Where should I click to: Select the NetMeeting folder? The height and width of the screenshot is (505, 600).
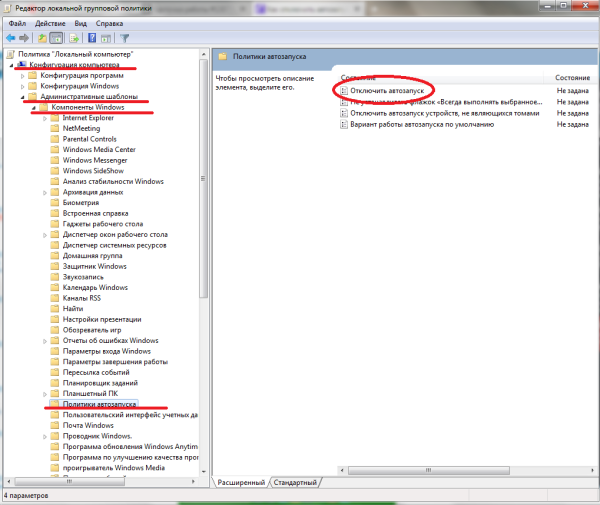coord(81,129)
